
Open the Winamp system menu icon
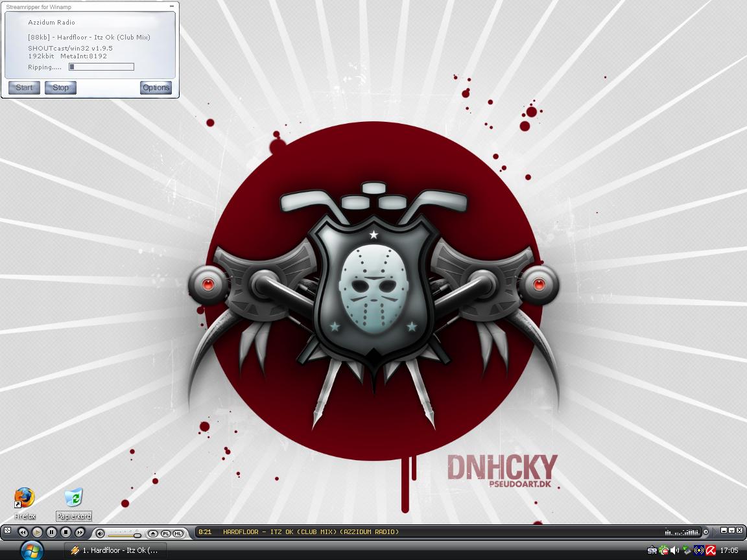pyautogui.click(x=8, y=530)
